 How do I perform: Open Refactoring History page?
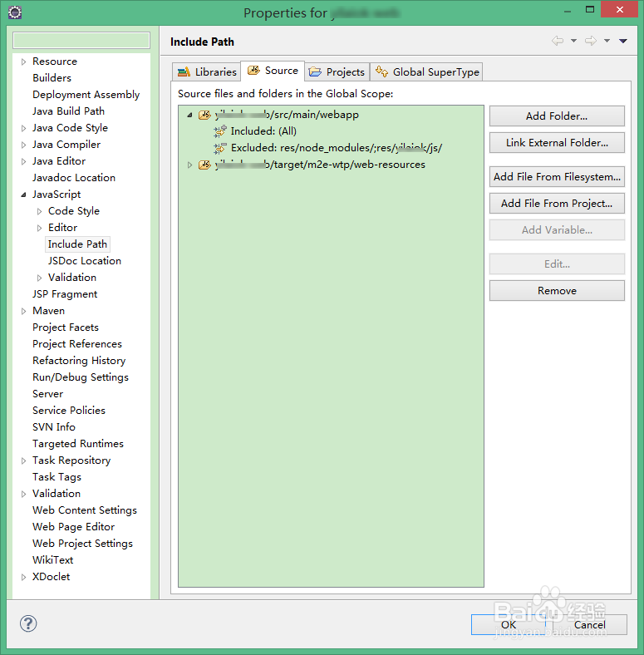pos(79,361)
